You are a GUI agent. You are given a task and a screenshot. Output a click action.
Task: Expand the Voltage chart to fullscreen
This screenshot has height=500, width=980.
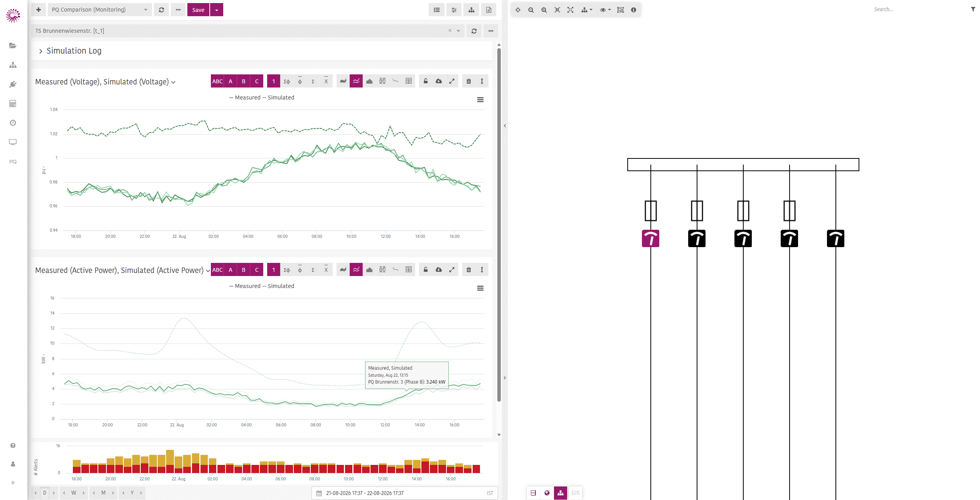click(452, 81)
